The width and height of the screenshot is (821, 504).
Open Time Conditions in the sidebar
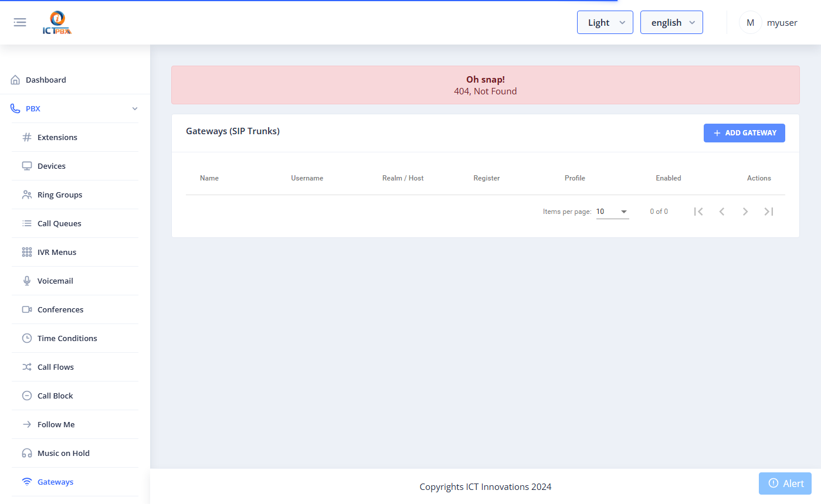point(75,338)
